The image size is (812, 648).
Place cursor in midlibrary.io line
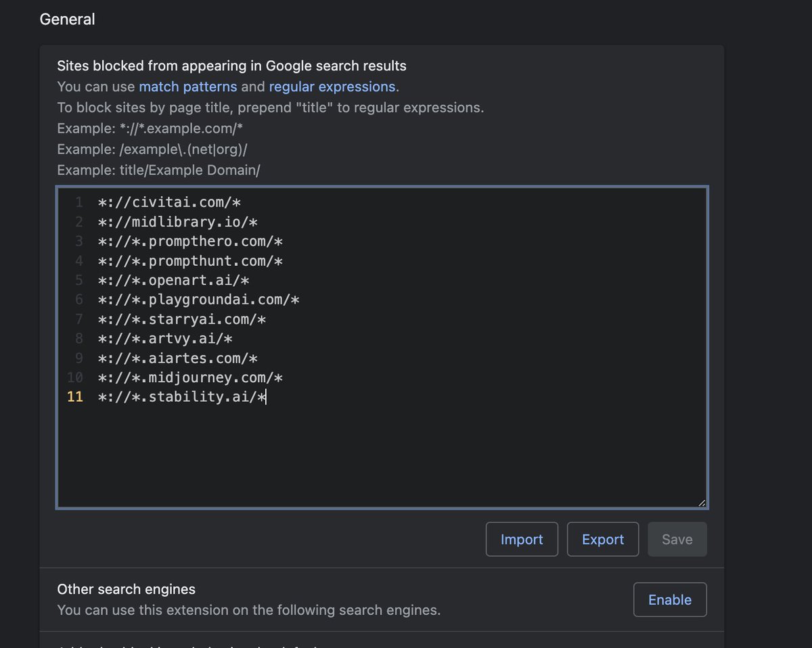point(177,222)
